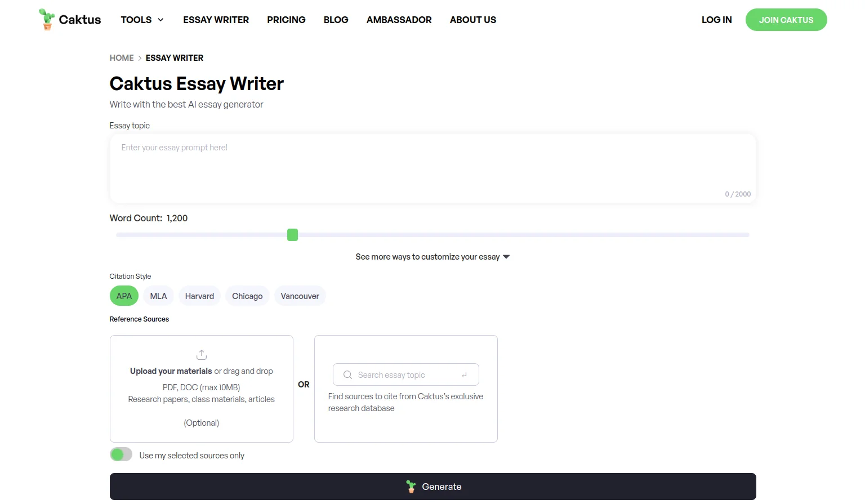Viewport: 865px width, 504px height.
Task: Click the chevron arrow beside Tools
Action: (160, 20)
